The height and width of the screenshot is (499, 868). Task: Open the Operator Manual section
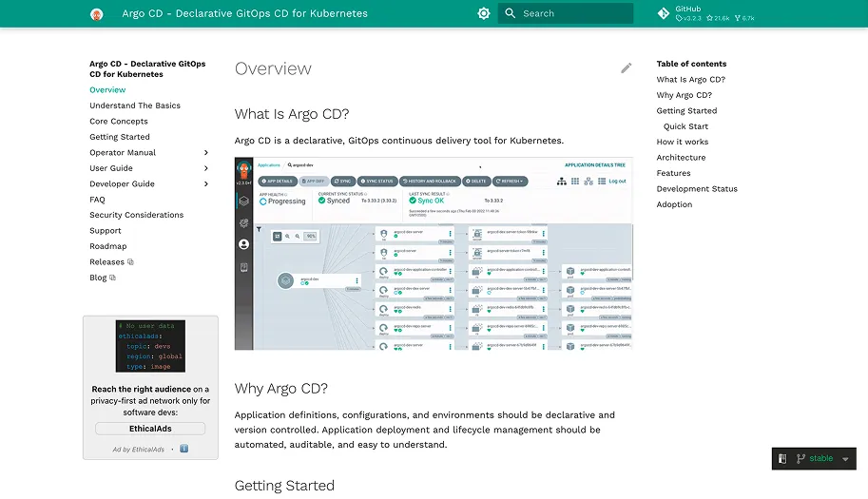(123, 153)
